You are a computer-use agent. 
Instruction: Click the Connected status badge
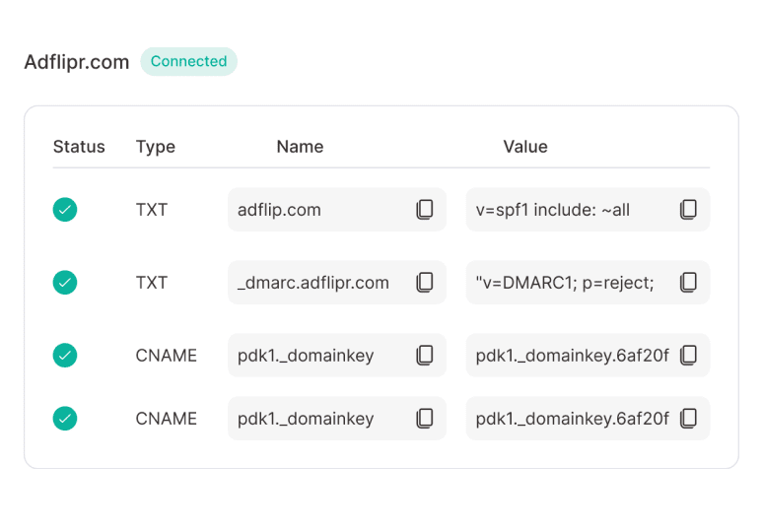click(x=189, y=61)
